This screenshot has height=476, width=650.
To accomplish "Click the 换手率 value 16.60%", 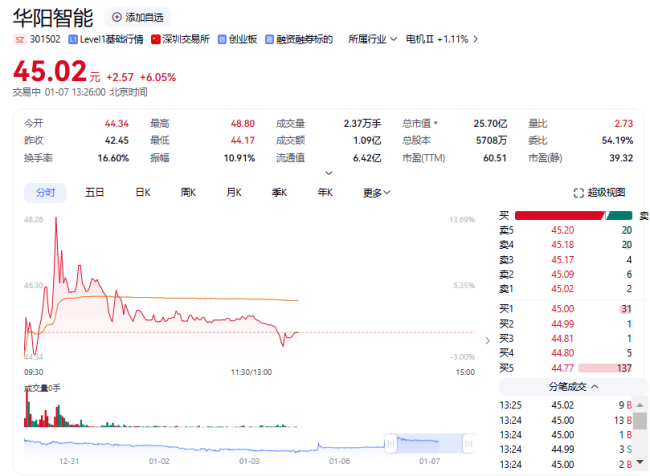I will coord(113,158).
